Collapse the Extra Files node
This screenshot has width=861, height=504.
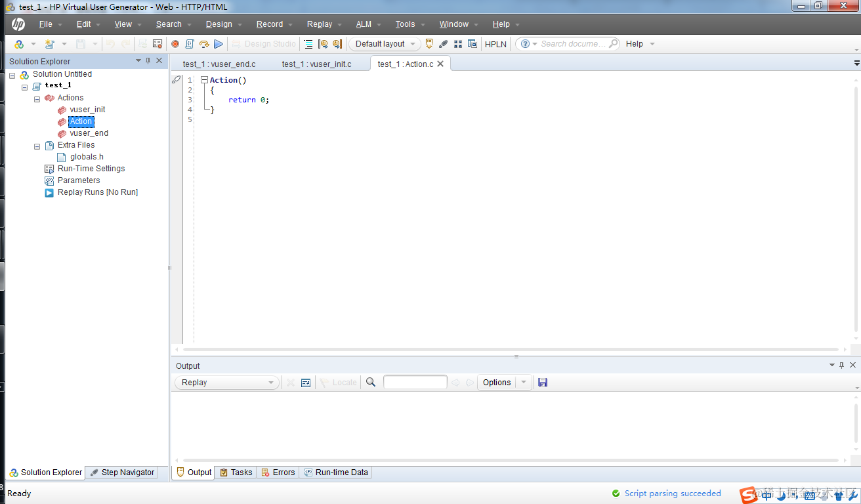tap(37, 146)
